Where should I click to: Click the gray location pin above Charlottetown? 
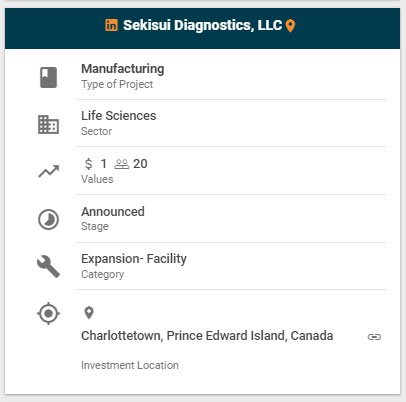[x=89, y=313]
